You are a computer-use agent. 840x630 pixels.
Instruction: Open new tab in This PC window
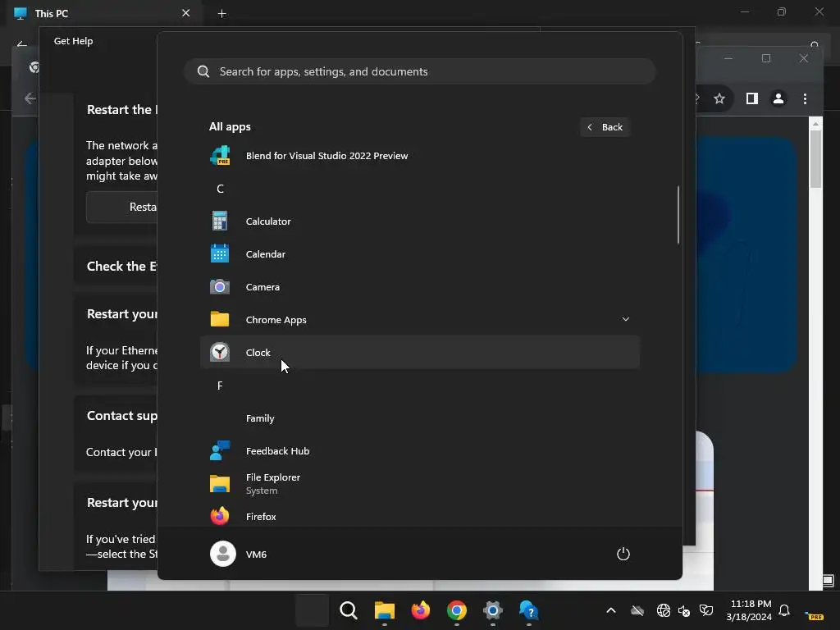(221, 13)
